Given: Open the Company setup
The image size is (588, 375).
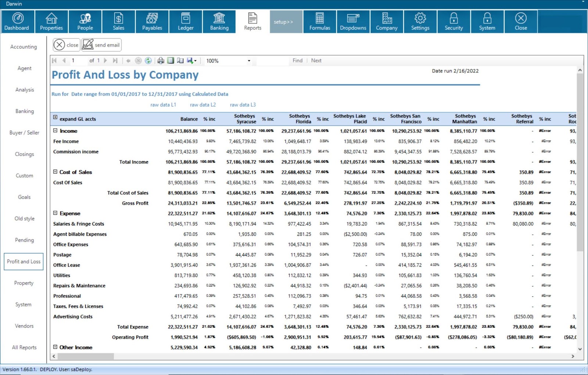Looking at the screenshot, I should (x=387, y=22).
